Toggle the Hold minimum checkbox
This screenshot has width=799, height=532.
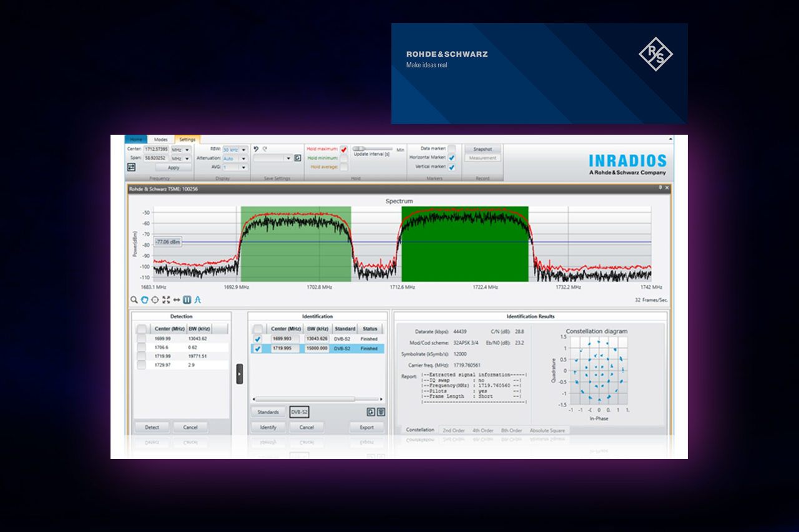[344, 158]
